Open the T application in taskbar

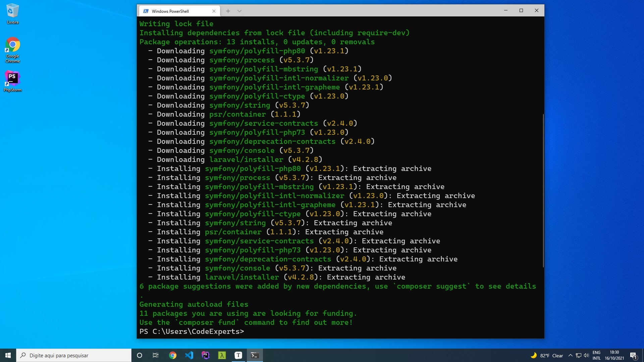[x=238, y=355]
